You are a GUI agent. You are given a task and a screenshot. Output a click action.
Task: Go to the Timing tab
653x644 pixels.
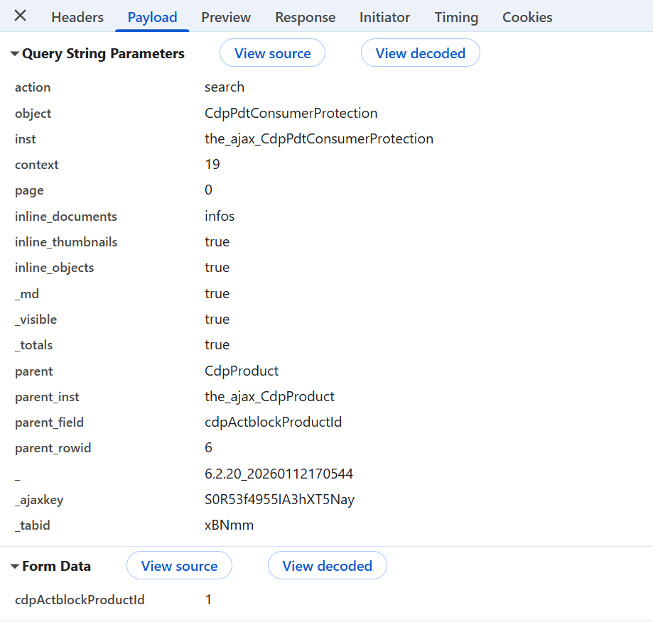click(x=456, y=18)
